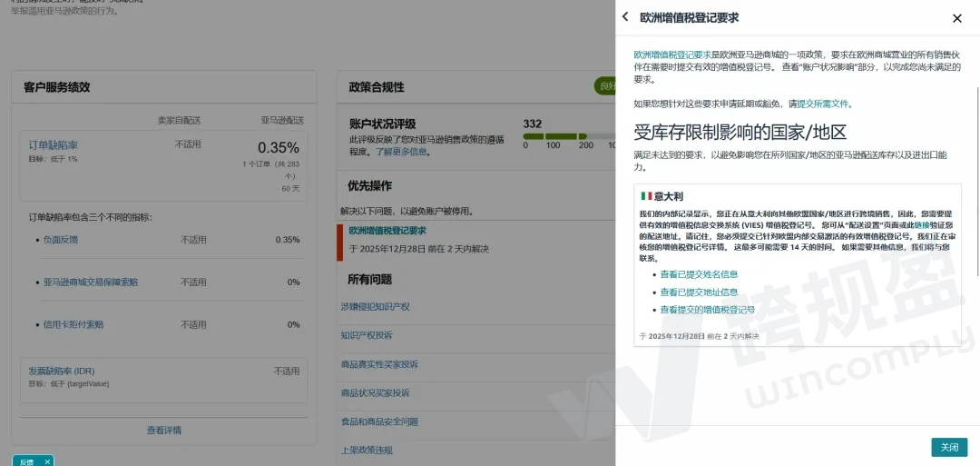This screenshot has height=466, width=980.
Task: Open the 订单缺陷率 metric link
Action: click(x=53, y=145)
